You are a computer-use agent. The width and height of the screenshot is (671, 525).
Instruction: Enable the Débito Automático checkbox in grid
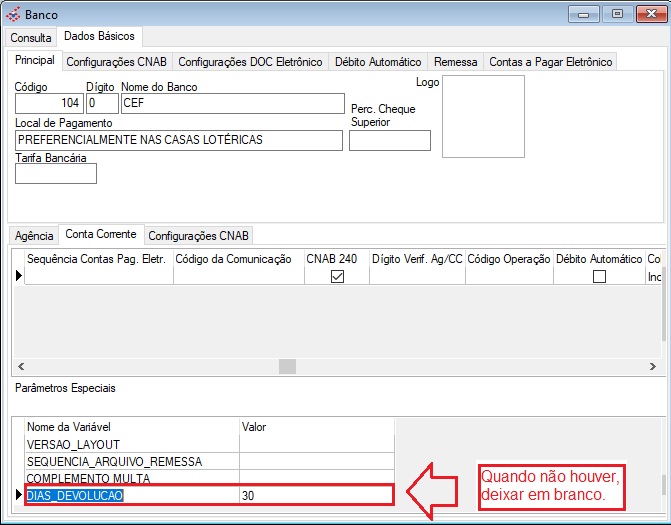click(599, 277)
